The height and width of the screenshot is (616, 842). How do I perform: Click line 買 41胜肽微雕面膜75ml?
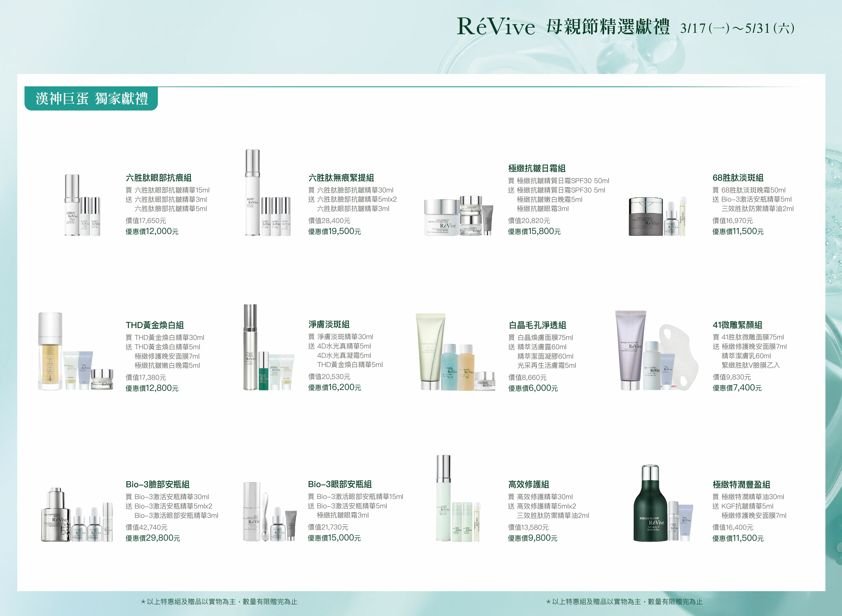(748, 337)
